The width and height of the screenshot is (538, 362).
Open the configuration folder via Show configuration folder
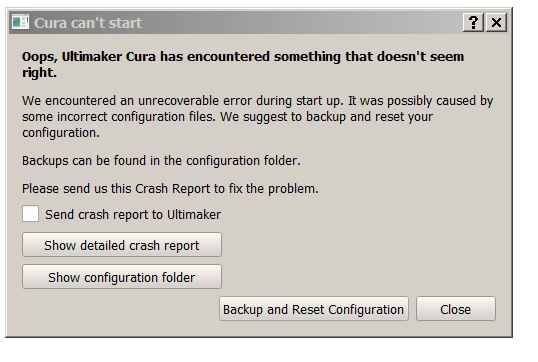[x=122, y=277]
